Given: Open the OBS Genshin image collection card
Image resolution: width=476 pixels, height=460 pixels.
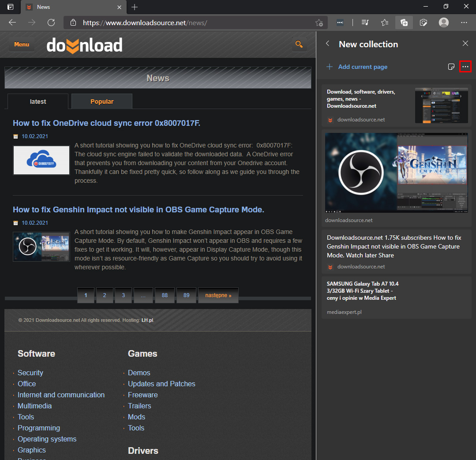Looking at the screenshot, I should 396,178.
